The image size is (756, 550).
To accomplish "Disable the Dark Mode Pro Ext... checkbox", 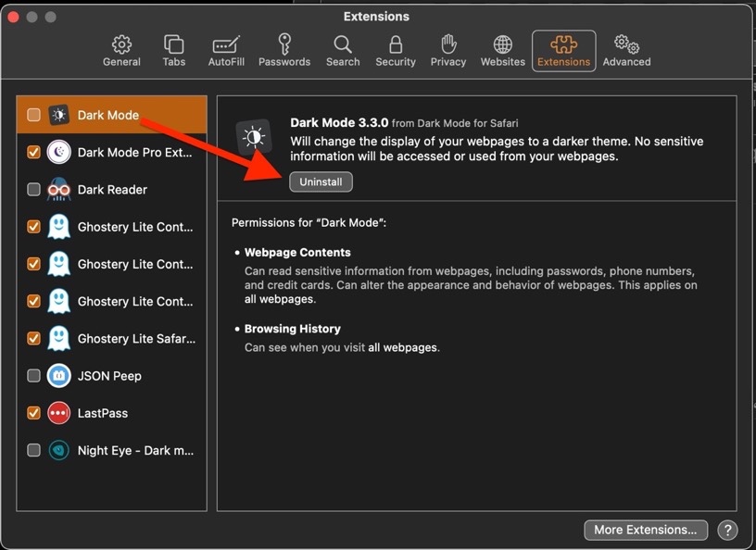I will tap(33, 153).
